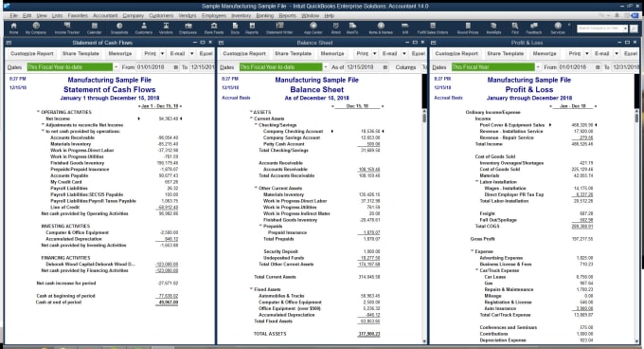Open the Banking menu
Image resolution: width=644 pixels, height=349 pixels.
point(265,15)
